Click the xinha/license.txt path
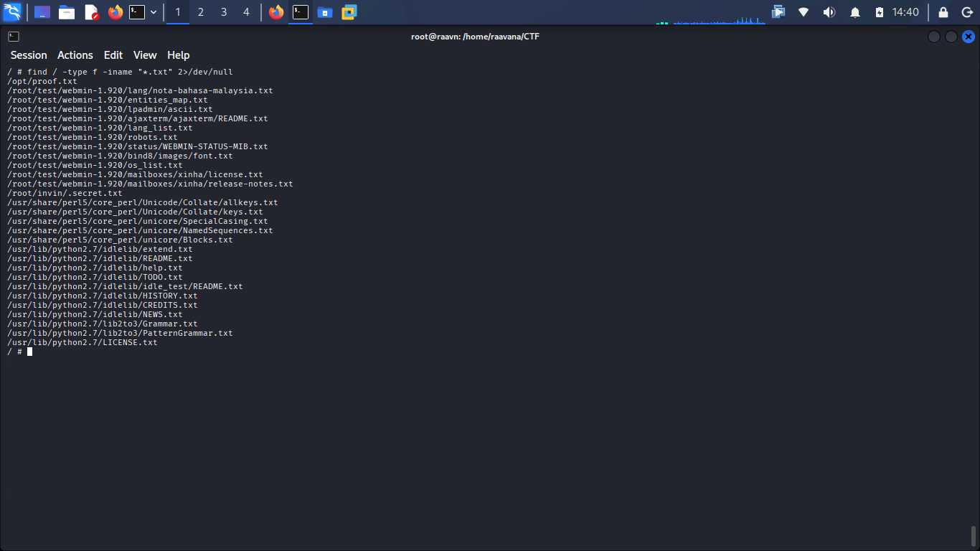This screenshot has width=980, height=551. [x=135, y=174]
